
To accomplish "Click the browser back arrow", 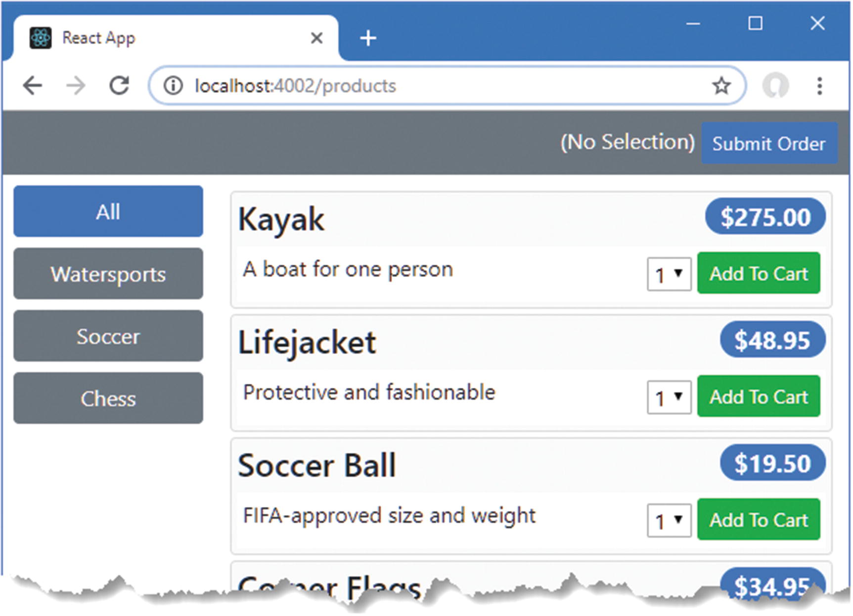I will pos(33,86).
